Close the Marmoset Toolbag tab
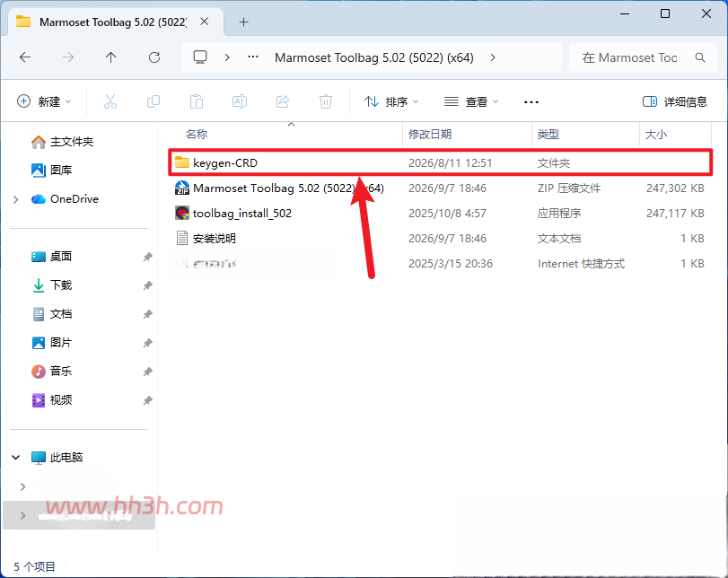Image resolution: width=728 pixels, height=578 pixels. pos(205,22)
